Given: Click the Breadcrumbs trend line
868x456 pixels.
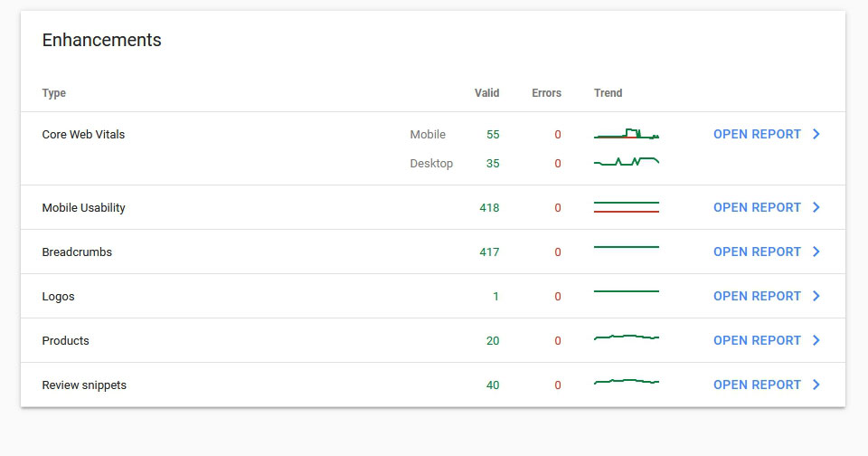Looking at the screenshot, I should pos(627,247).
